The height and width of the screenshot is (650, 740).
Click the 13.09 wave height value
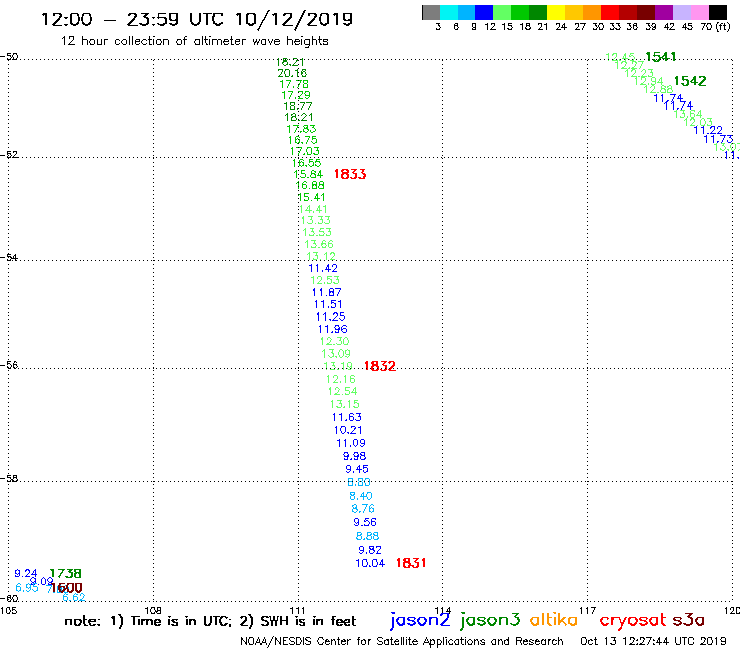pos(336,354)
